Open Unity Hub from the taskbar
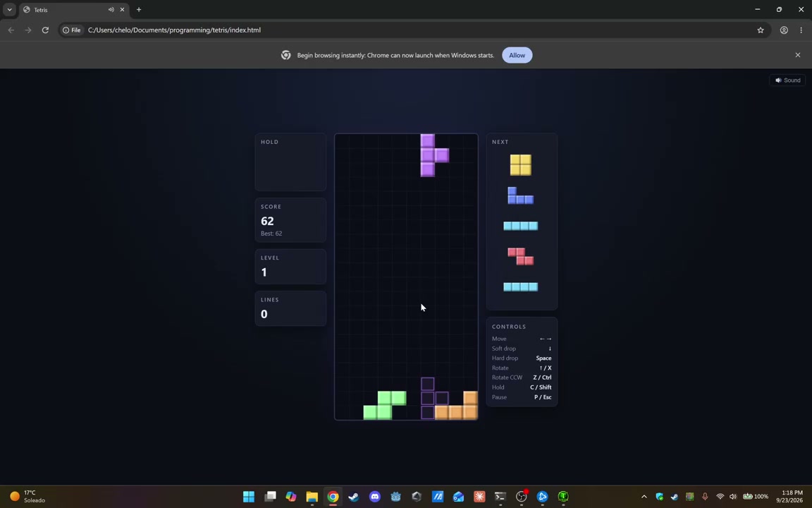 click(417, 497)
